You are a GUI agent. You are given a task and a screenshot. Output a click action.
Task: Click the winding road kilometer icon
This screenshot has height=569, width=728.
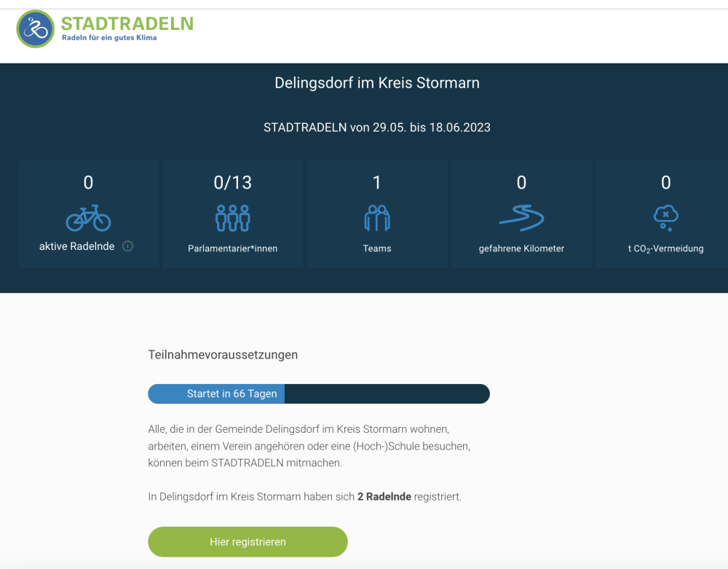pos(521,217)
